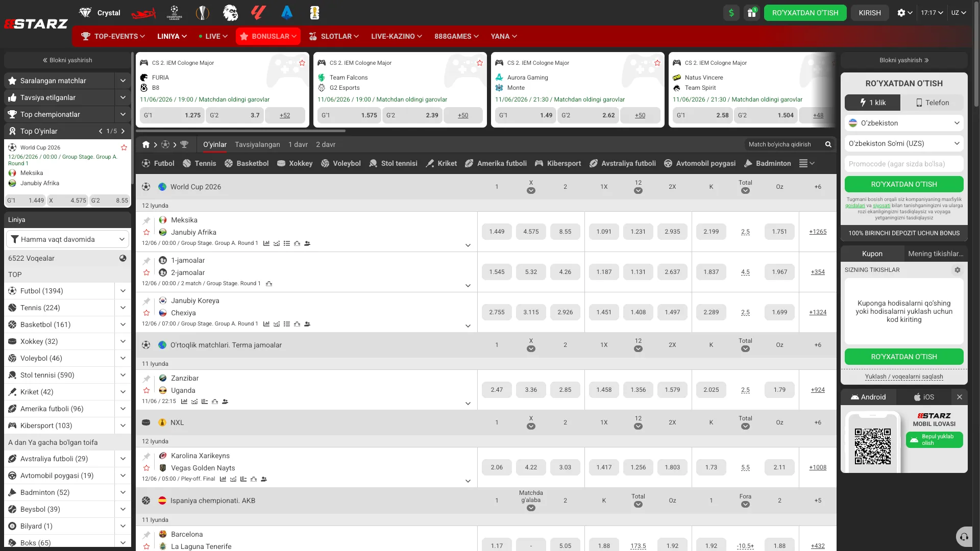The height and width of the screenshot is (551, 980).
Task: Filter matches by Stol tennisi sport
Action: tap(393, 163)
